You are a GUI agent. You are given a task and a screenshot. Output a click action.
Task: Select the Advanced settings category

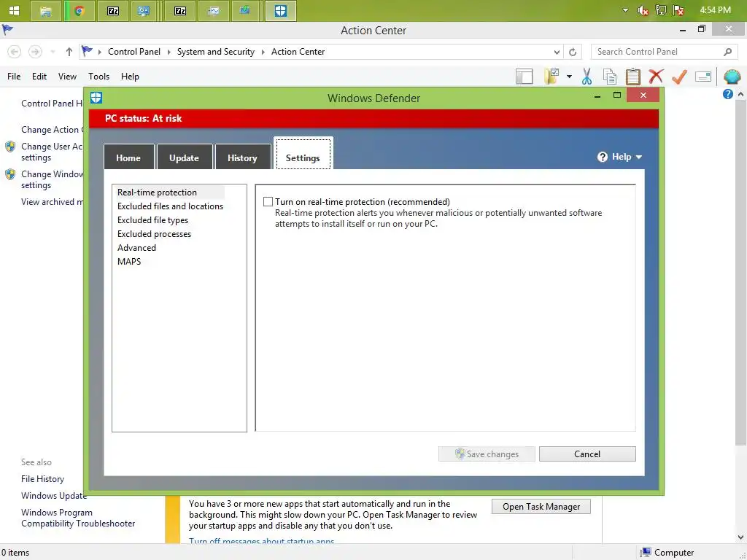[136, 248]
